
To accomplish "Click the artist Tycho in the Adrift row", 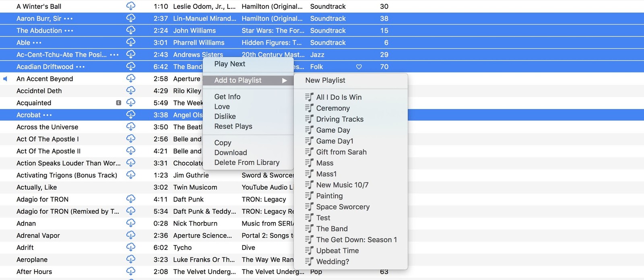I will [182, 248].
